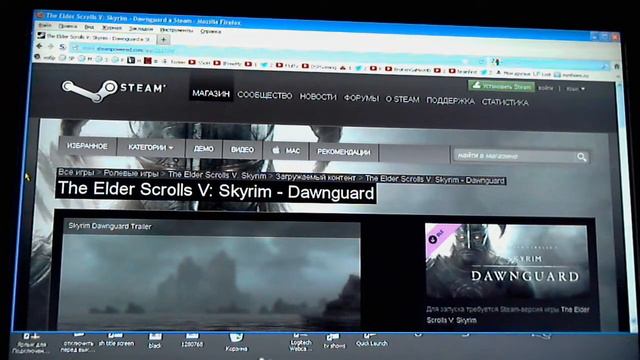Open the 1280768 desktop file
Image resolution: width=640 pixels, height=360 pixels.
[192, 340]
